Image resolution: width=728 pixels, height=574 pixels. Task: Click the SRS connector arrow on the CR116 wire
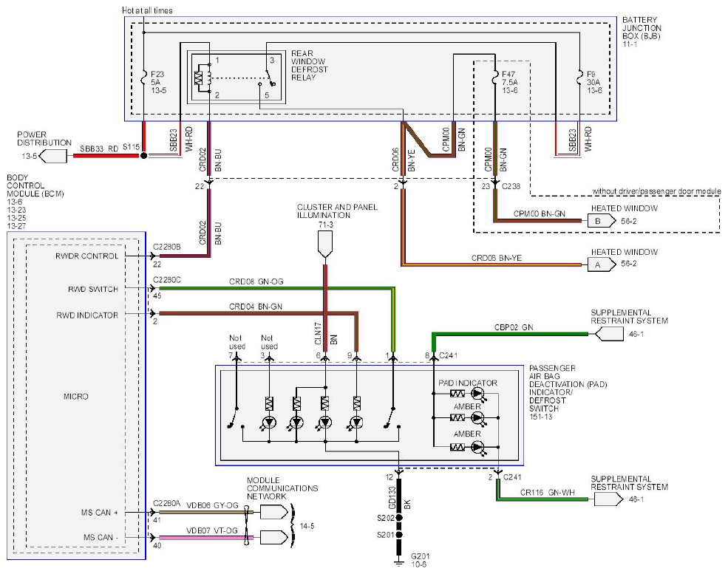click(609, 499)
